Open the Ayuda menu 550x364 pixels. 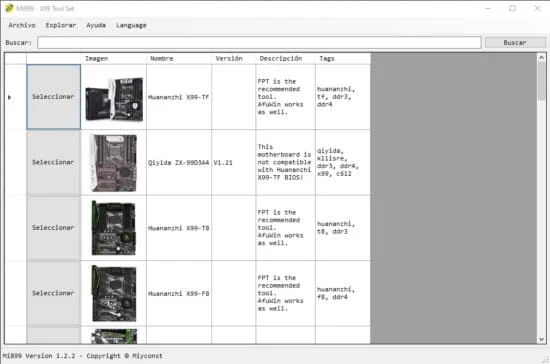click(x=96, y=25)
